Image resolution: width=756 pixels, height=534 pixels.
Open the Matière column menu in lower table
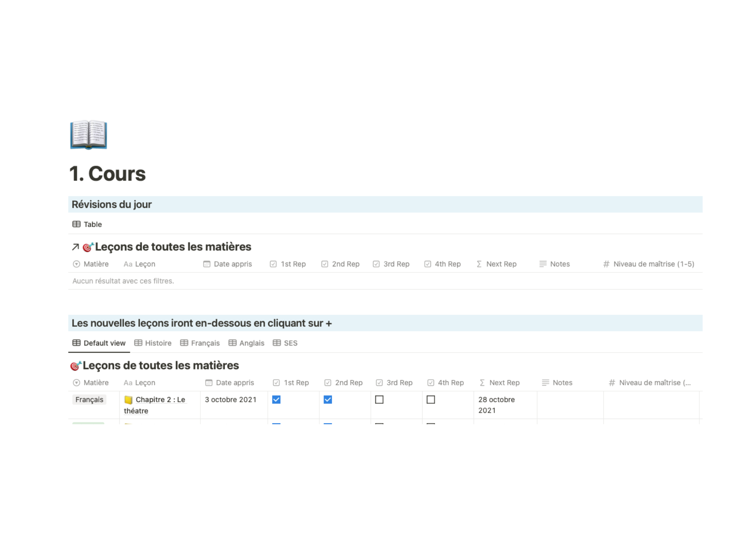coord(91,383)
